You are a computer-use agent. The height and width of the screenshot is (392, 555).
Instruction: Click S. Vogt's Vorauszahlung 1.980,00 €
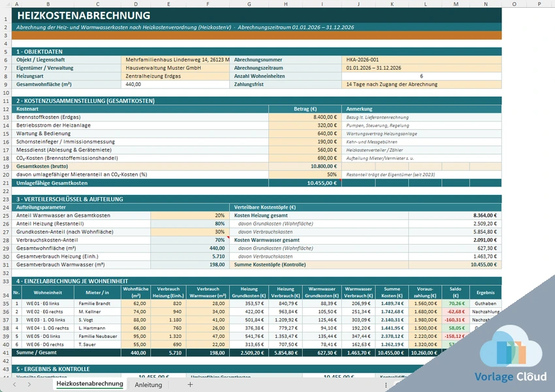tap(425, 320)
